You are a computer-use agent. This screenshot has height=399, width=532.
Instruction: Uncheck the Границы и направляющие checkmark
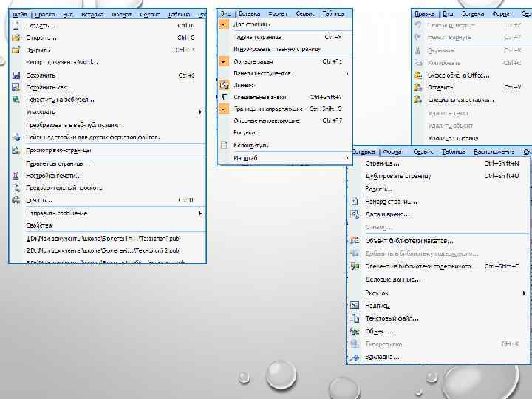[x=224, y=109]
